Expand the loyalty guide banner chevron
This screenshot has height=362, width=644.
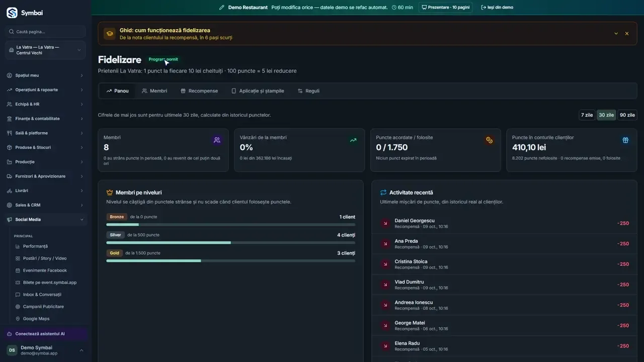(616, 34)
